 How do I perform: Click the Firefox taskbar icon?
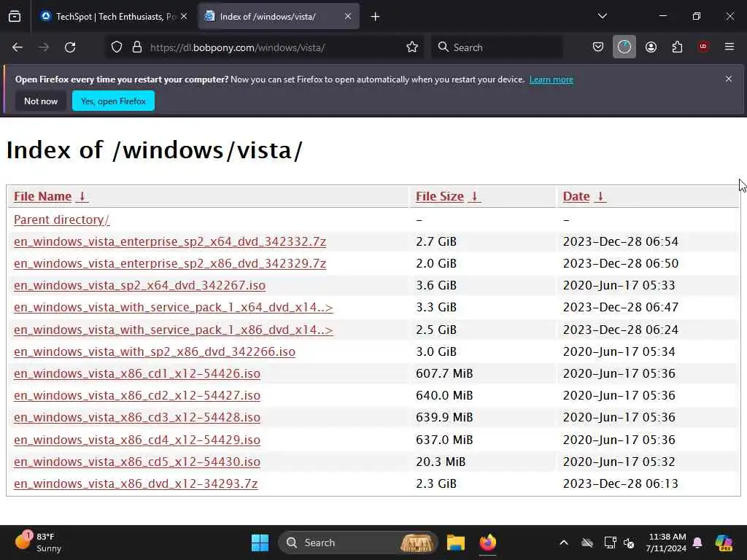[488, 542]
